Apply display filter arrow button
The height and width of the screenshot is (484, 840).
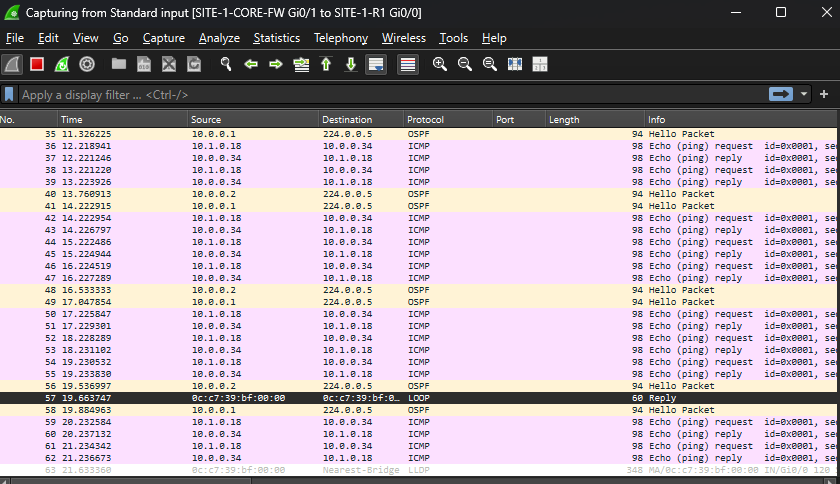pyautogui.click(x=781, y=94)
